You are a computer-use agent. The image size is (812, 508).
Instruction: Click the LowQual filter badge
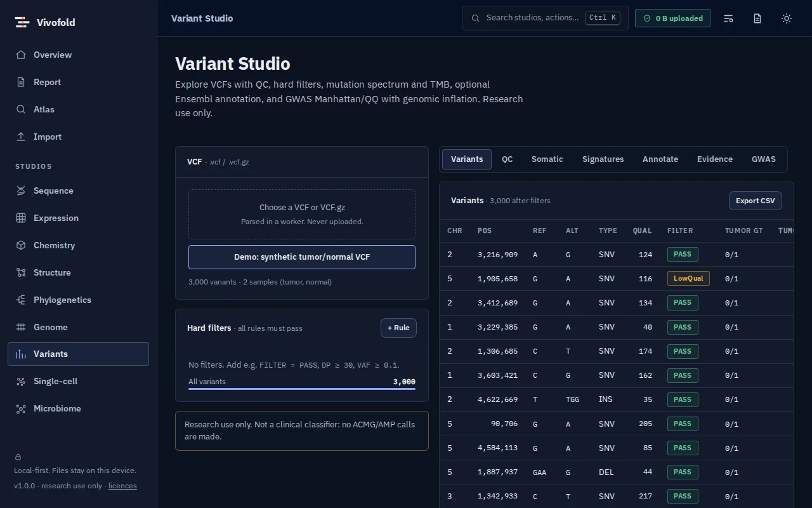(688, 278)
